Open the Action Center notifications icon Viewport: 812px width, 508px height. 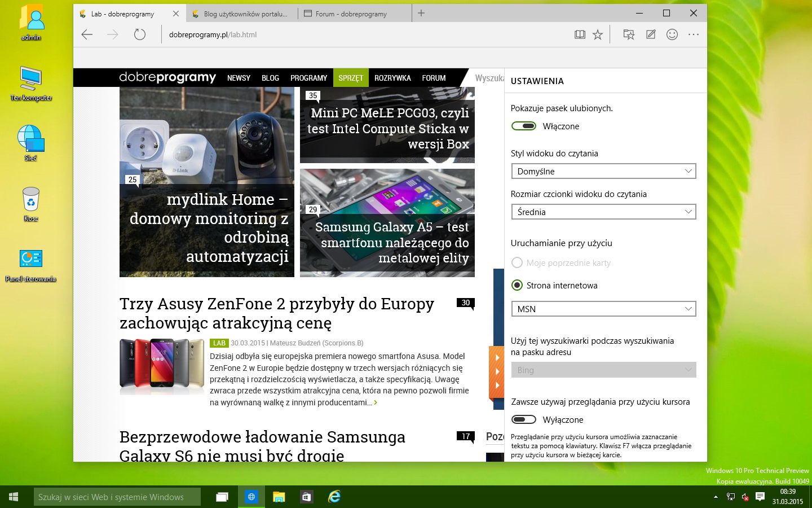click(x=760, y=497)
